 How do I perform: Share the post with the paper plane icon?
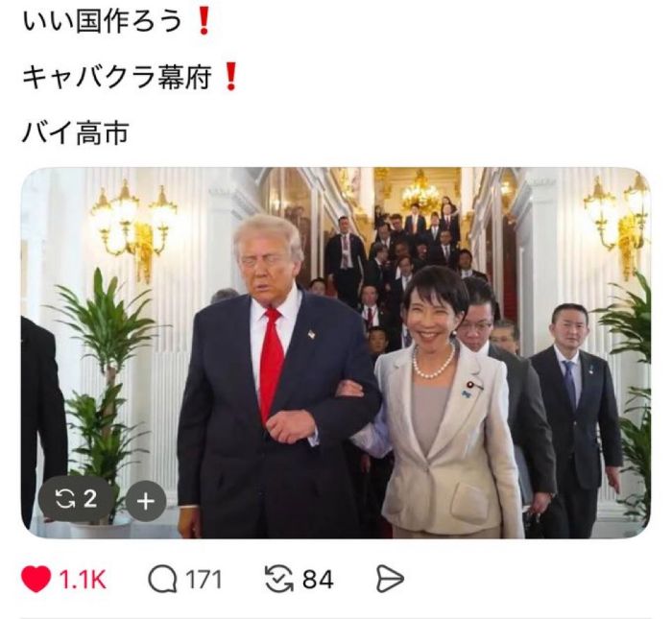390,579
